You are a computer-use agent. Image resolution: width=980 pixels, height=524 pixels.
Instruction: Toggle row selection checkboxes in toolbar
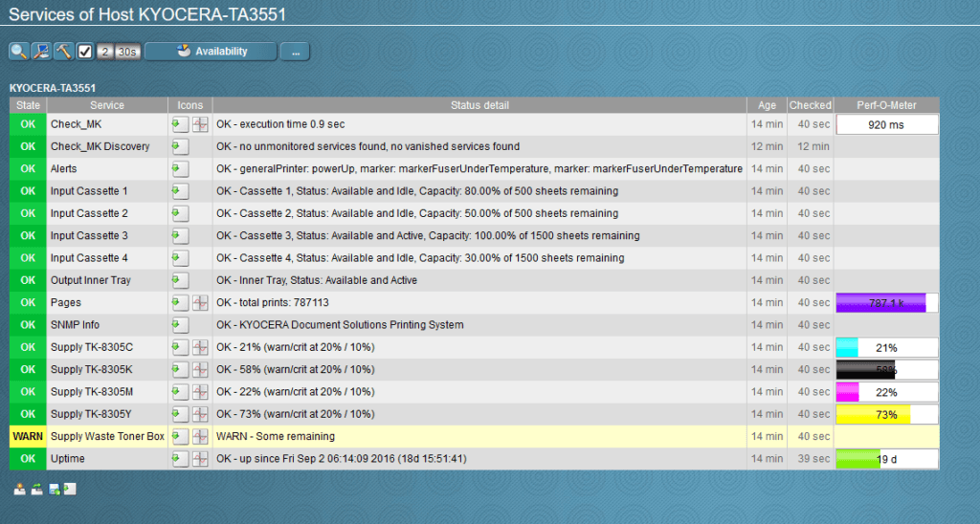click(x=85, y=52)
